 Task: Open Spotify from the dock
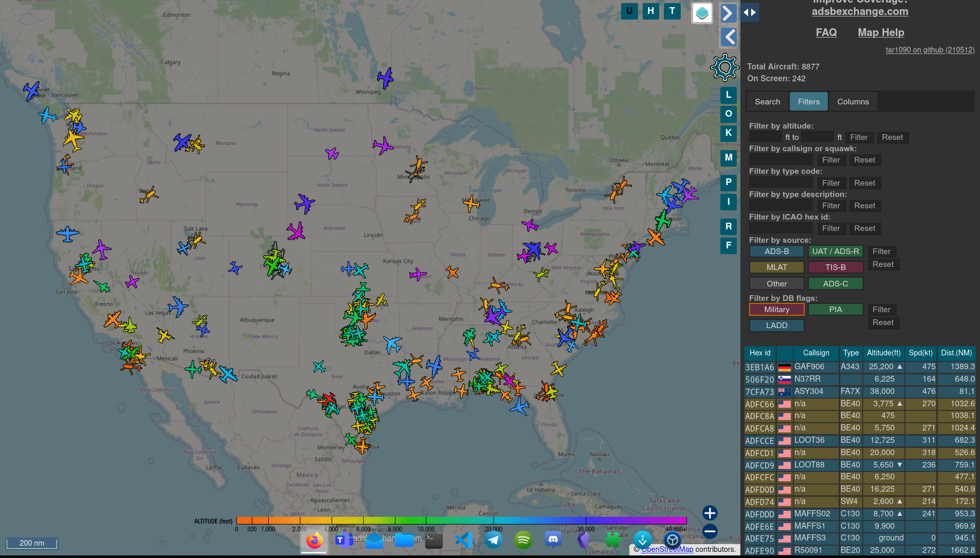(x=523, y=540)
